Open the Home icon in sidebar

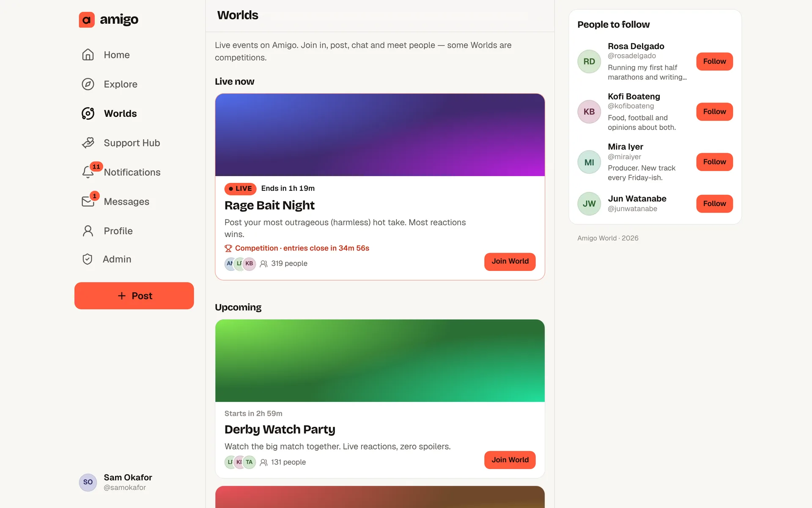coord(88,55)
